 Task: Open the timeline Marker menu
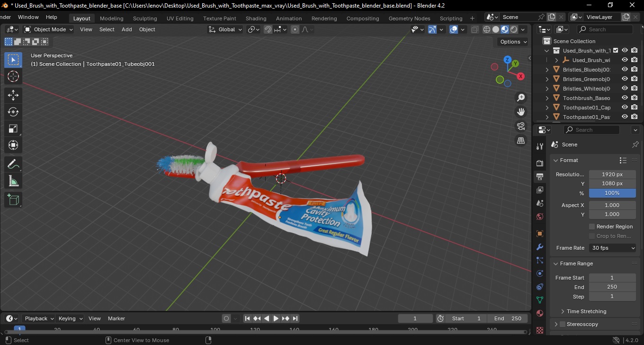point(116,318)
